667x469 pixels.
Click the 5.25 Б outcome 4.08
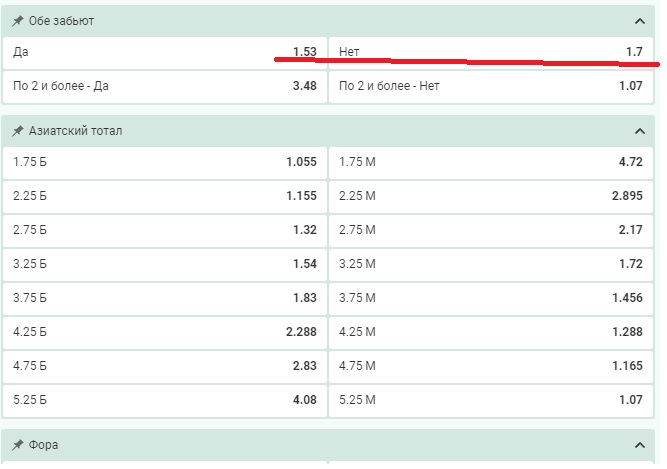(x=165, y=401)
